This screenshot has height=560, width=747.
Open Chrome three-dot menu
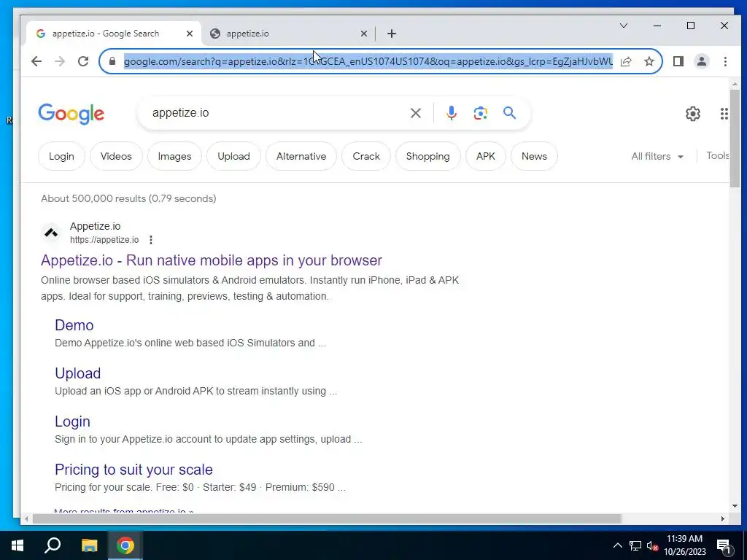(x=725, y=61)
